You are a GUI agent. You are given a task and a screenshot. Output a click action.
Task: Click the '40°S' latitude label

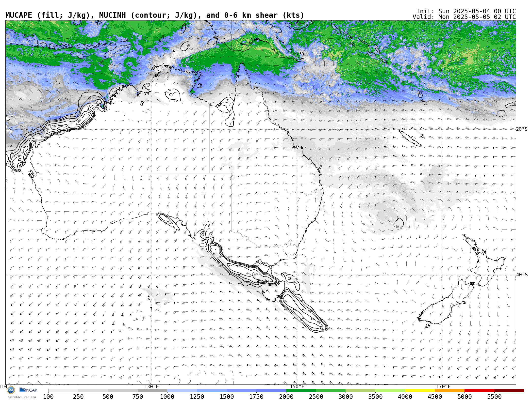pyautogui.click(x=522, y=275)
